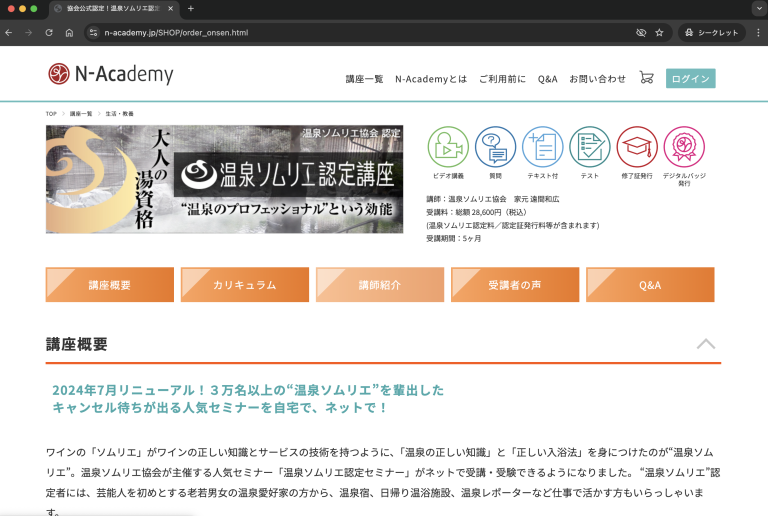Open N-Academyとは in the navigation
768x516 pixels.
click(431, 79)
